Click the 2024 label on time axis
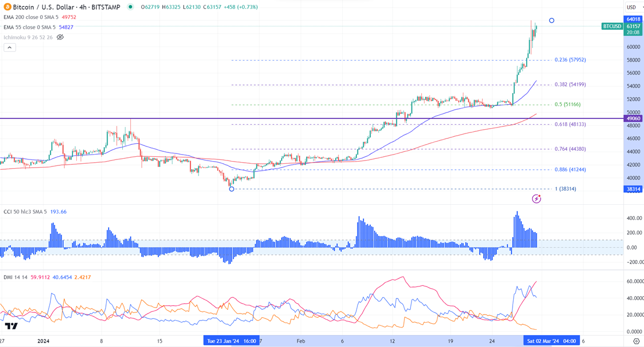644x347 pixels. 43,341
